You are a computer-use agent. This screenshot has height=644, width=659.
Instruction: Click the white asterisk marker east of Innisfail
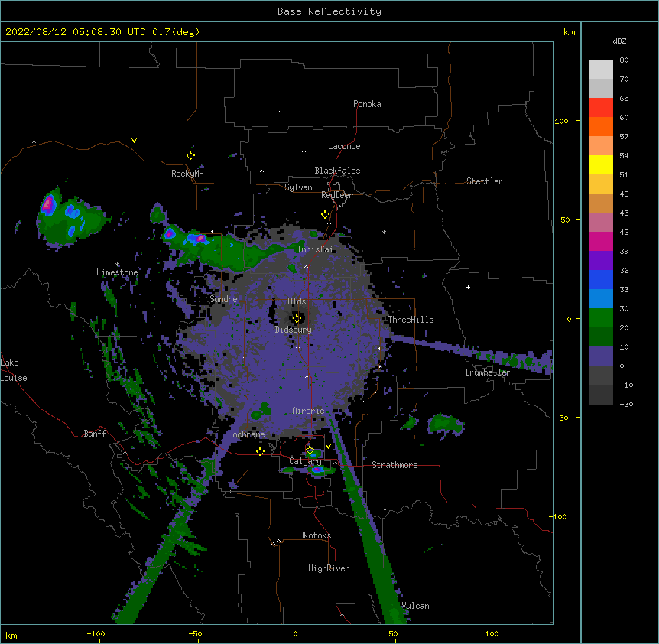click(384, 233)
